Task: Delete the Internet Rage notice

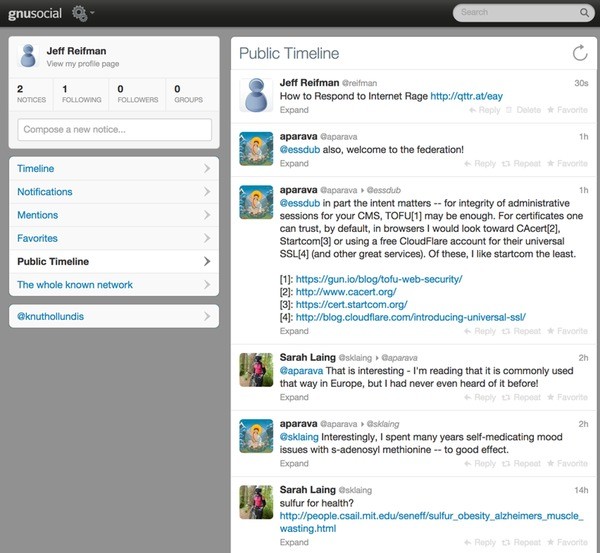Action: [x=523, y=110]
